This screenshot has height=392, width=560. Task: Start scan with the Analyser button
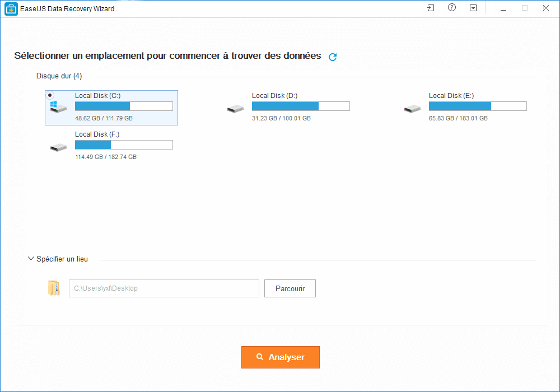(x=281, y=357)
